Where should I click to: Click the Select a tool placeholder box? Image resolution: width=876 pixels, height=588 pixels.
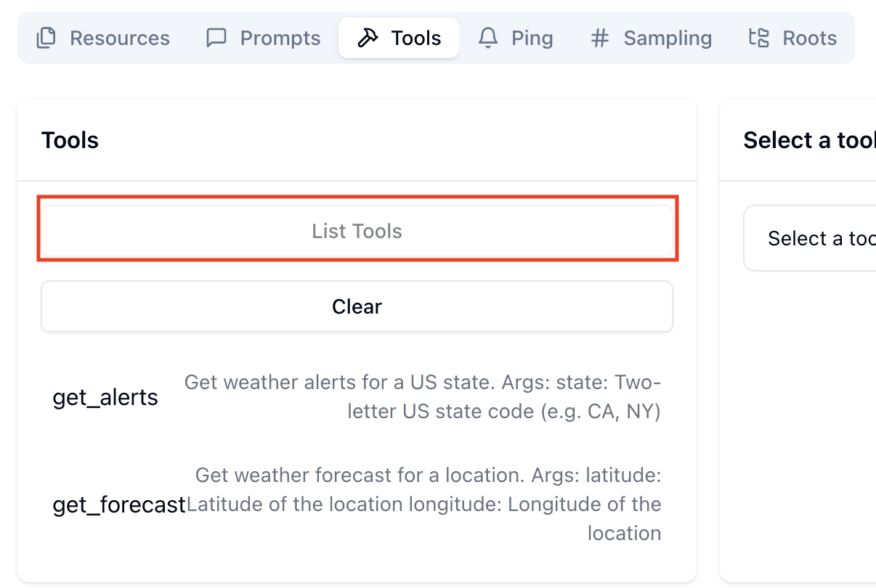point(809,238)
